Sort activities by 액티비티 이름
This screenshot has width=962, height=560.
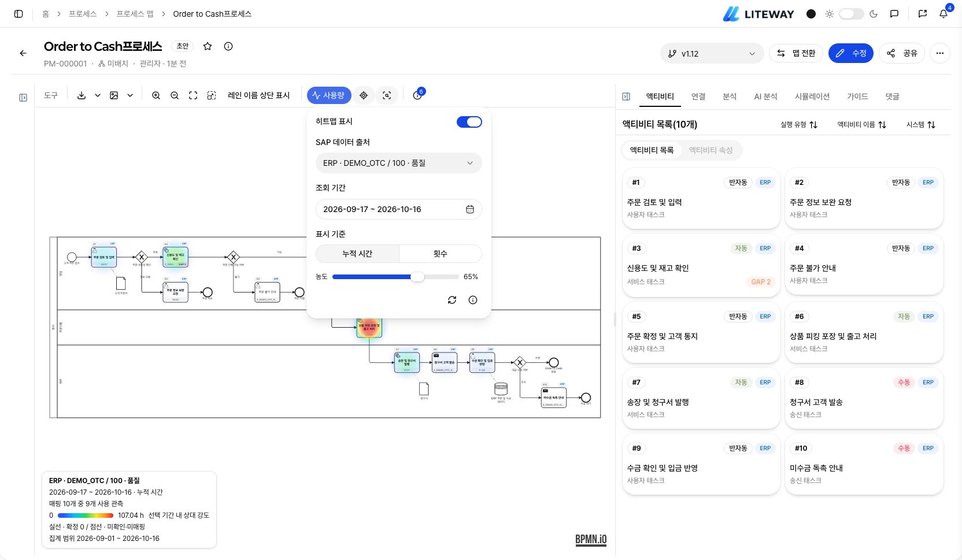(x=861, y=125)
